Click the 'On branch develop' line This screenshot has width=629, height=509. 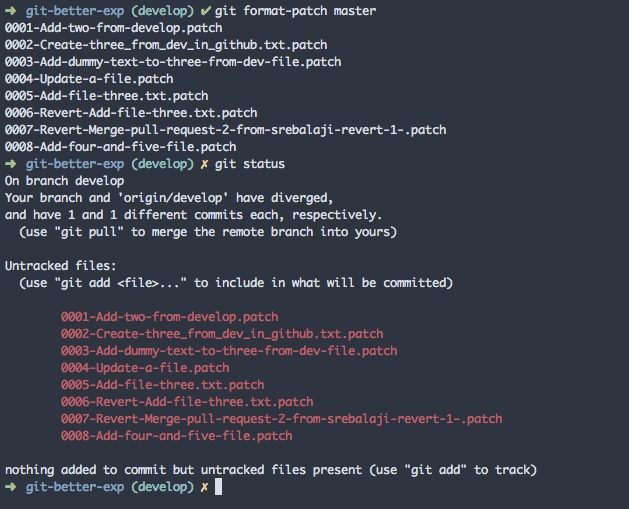tap(65, 181)
